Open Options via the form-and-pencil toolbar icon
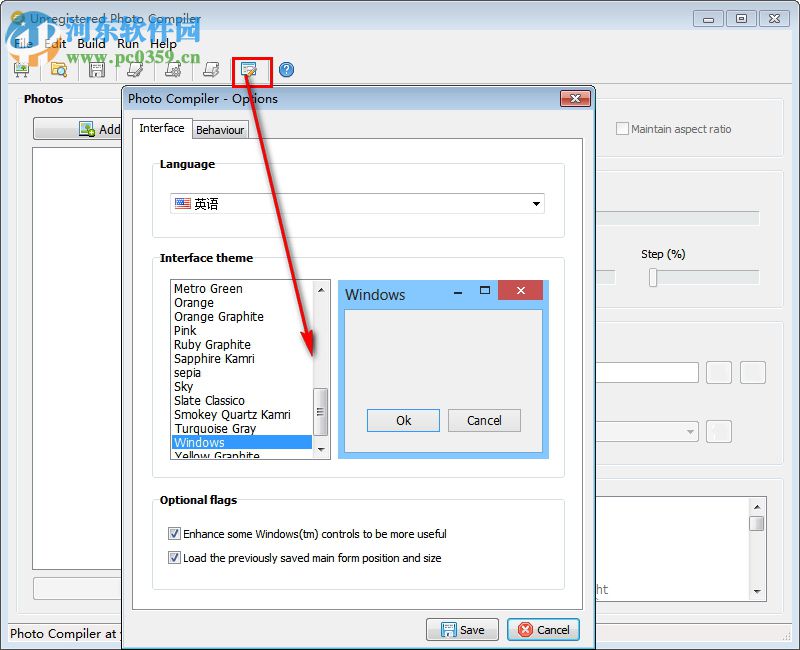 tap(249, 69)
